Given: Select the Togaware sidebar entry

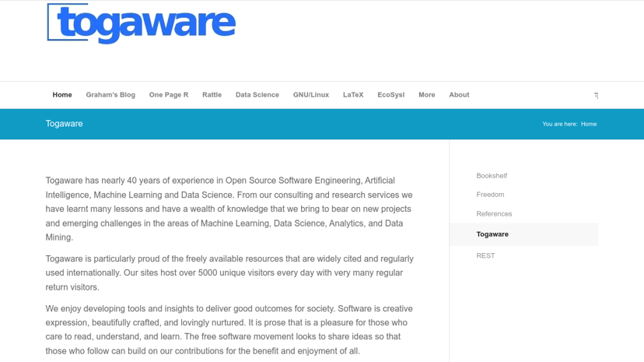Looking at the screenshot, I should tap(492, 234).
